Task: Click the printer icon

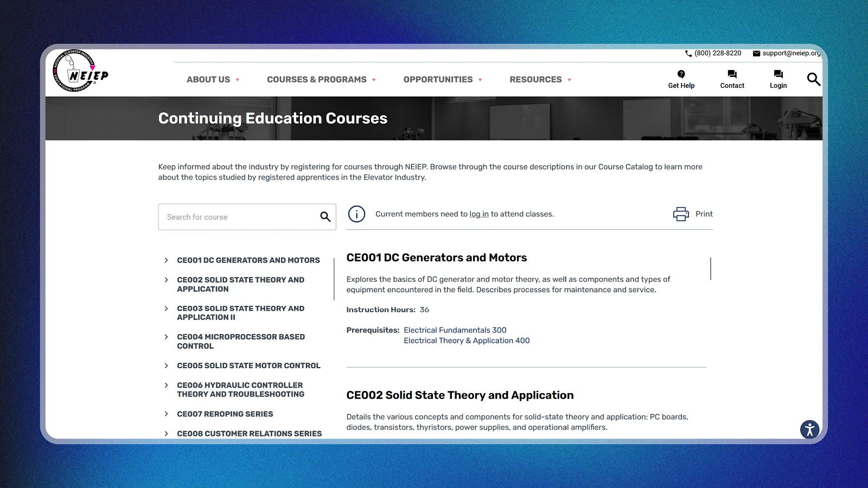Action: pyautogui.click(x=681, y=214)
